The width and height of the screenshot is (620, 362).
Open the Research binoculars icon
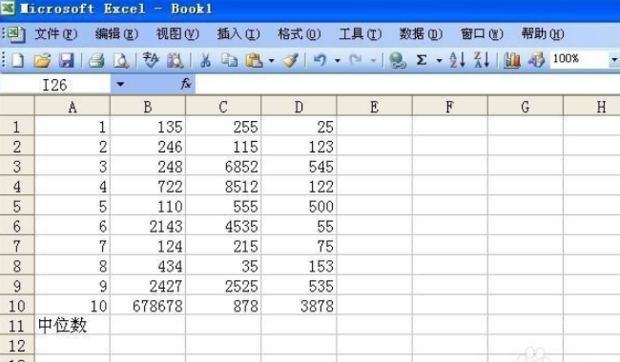(175, 60)
